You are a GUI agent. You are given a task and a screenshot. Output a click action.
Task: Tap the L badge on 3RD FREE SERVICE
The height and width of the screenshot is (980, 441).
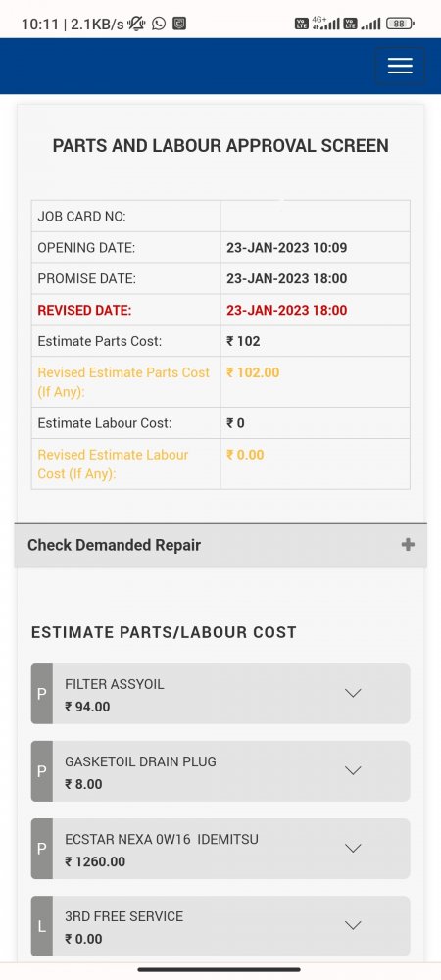pos(42,926)
